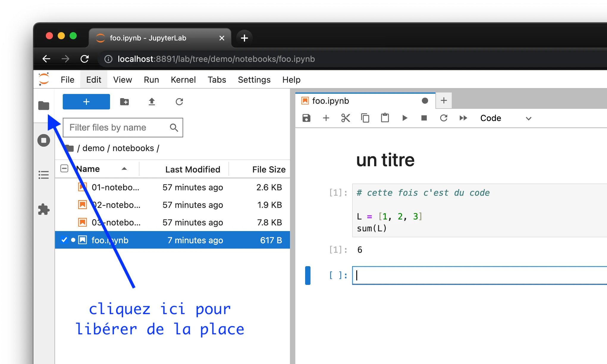Sort by Last Modified column header
This screenshot has width=607, height=364.
click(192, 170)
